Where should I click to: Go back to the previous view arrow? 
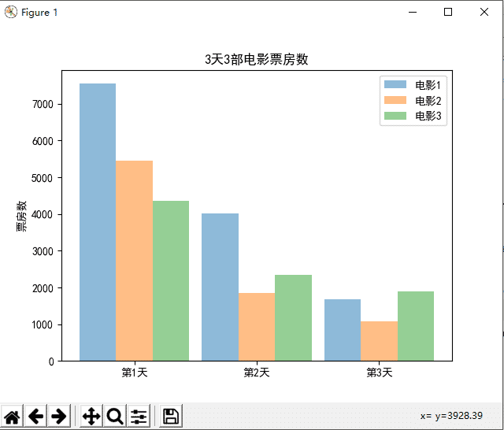click(35, 416)
